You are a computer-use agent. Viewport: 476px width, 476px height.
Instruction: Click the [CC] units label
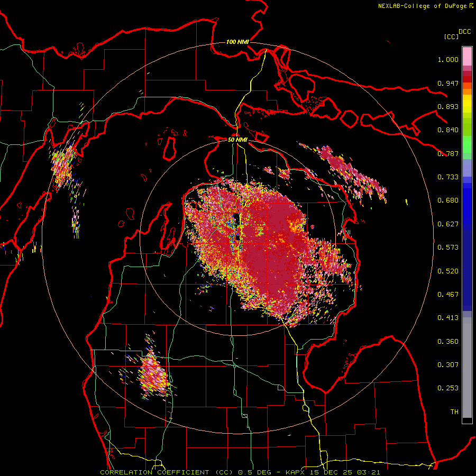tap(451, 36)
